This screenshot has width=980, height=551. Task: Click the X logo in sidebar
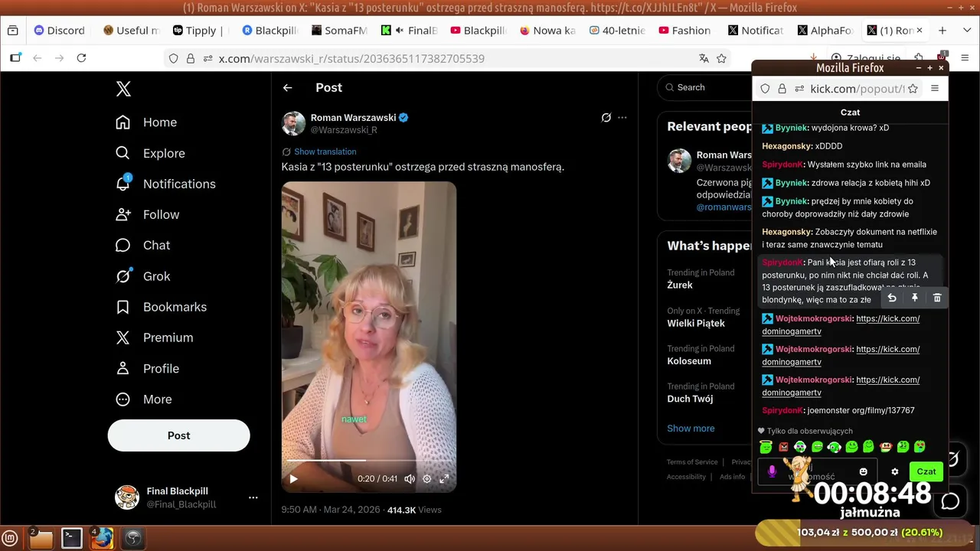123,89
